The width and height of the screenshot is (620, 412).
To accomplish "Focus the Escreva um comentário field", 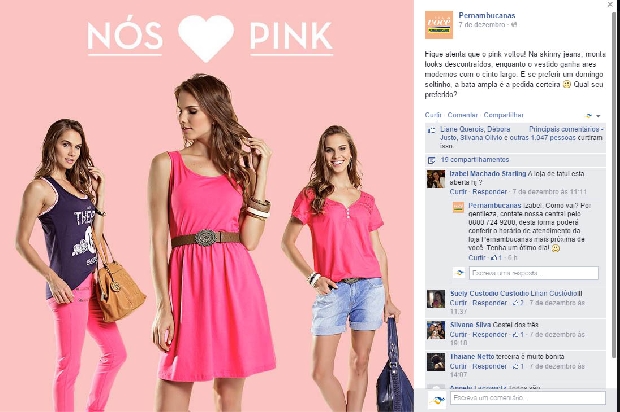I will point(527,398).
